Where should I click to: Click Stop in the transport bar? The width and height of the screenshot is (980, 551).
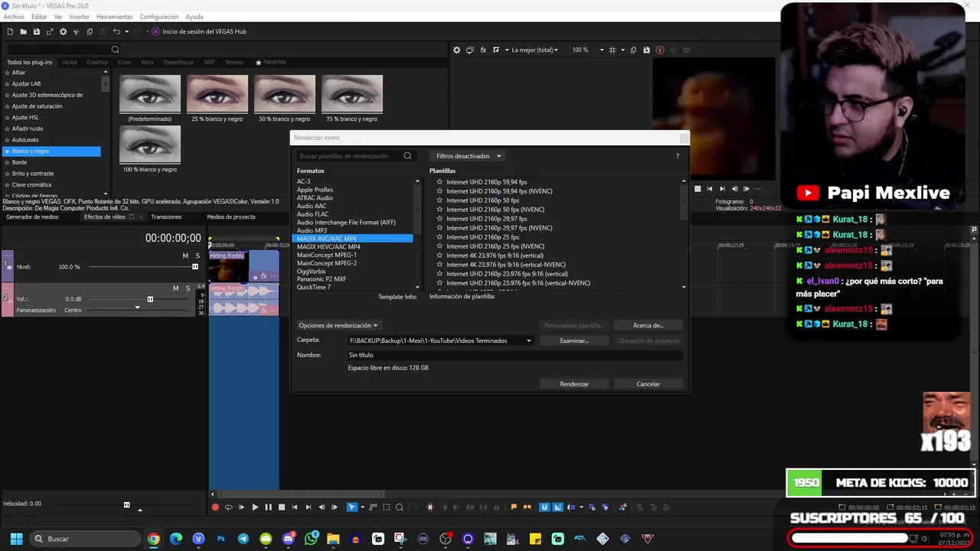tap(282, 507)
